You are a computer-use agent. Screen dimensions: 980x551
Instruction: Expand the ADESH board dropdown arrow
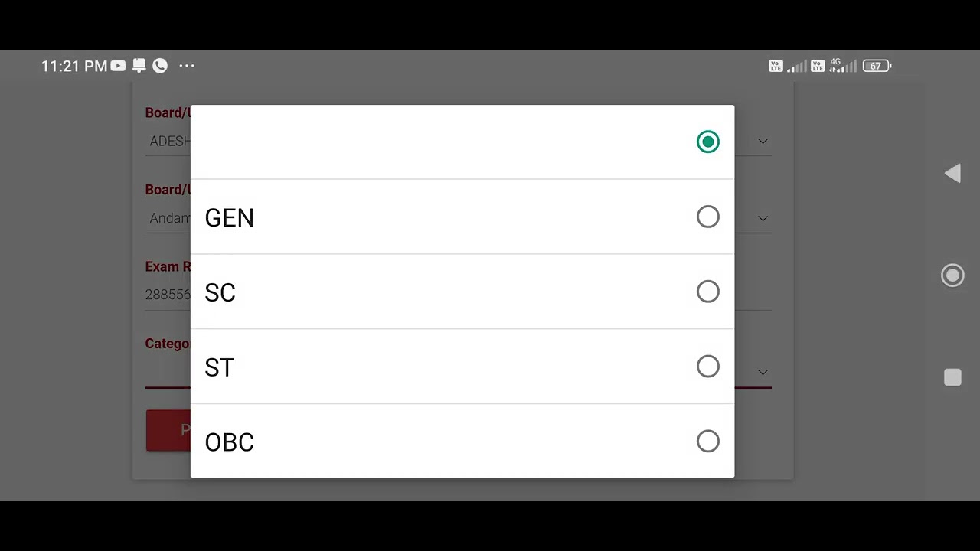[763, 142]
